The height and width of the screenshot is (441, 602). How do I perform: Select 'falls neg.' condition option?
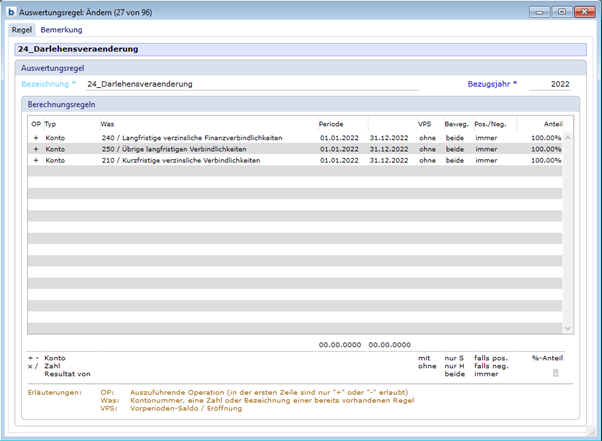[492, 365]
